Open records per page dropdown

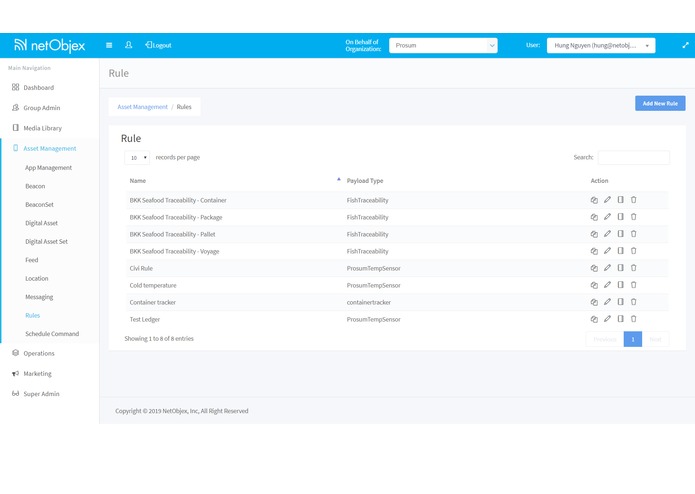(x=137, y=158)
